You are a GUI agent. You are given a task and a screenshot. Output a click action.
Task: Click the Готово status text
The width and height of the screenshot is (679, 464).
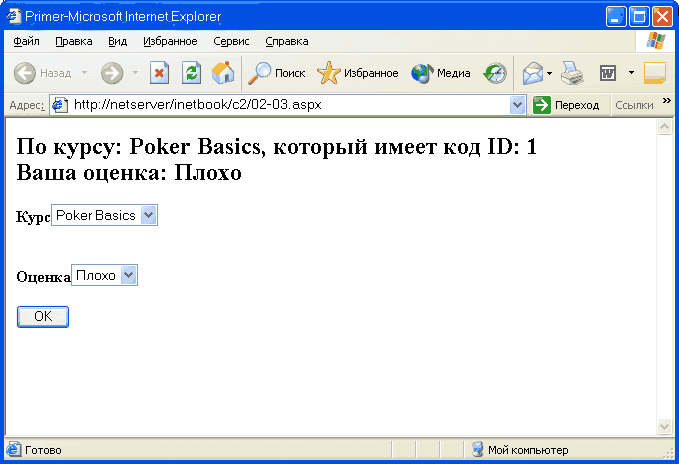point(43,450)
